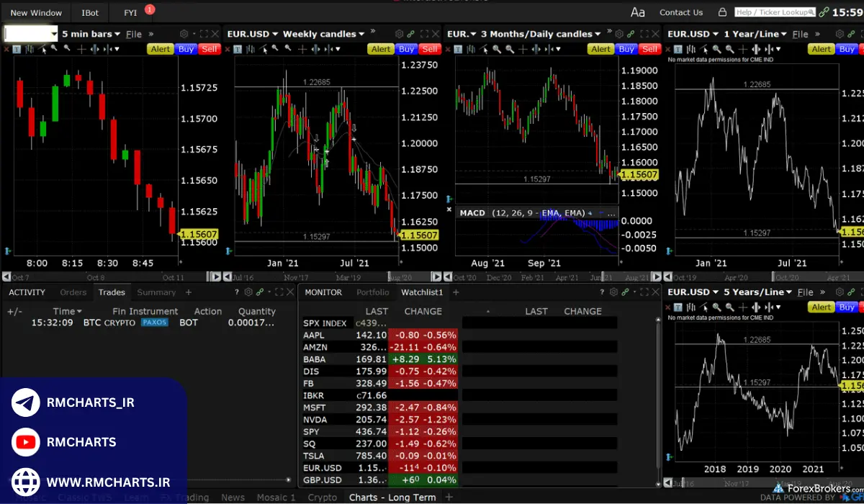Toggle the green link icon on 3 Months/Daily chart
Viewport: 864px width, 504px height.
tap(631, 34)
